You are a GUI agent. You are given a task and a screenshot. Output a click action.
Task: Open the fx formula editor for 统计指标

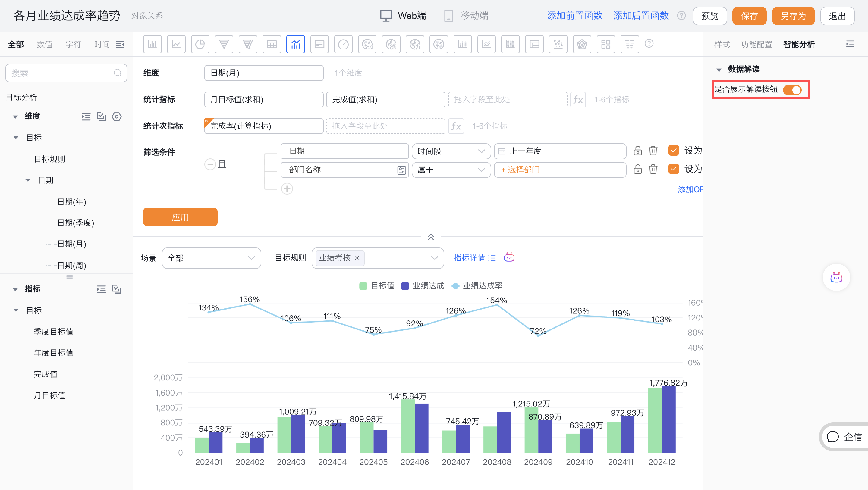tap(578, 100)
